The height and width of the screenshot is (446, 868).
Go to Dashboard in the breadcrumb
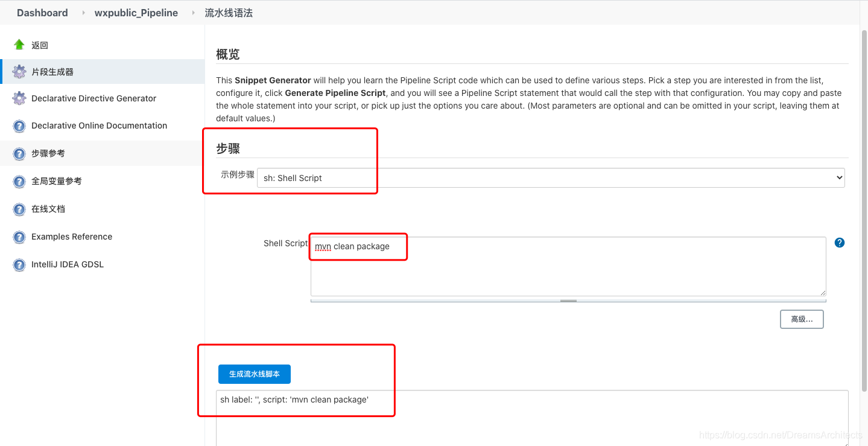pos(42,13)
